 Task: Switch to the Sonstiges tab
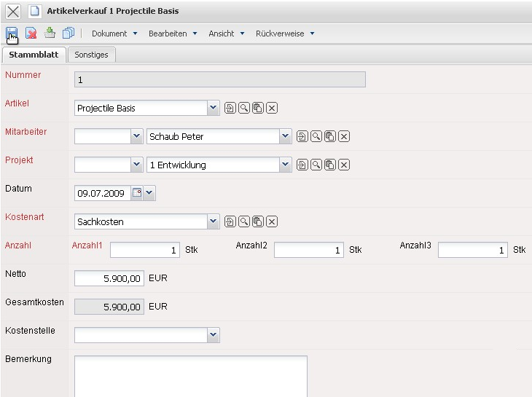pos(92,55)
